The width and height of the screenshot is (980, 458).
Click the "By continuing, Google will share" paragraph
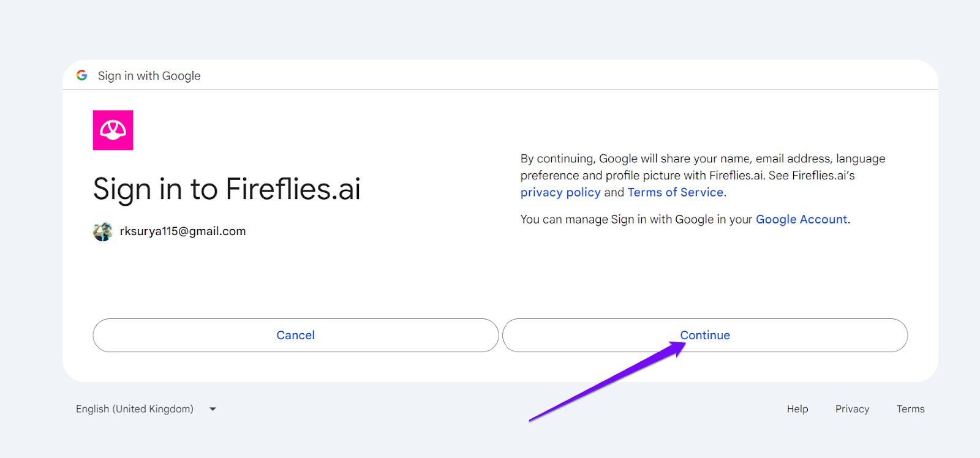703,175
